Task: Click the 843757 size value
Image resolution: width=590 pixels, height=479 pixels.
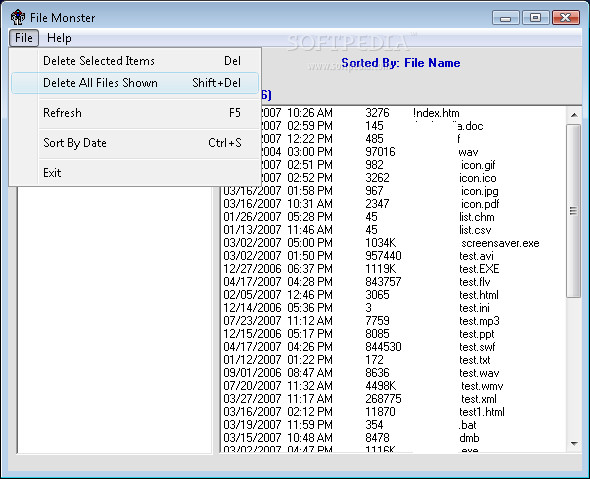Action: point(383,282)
